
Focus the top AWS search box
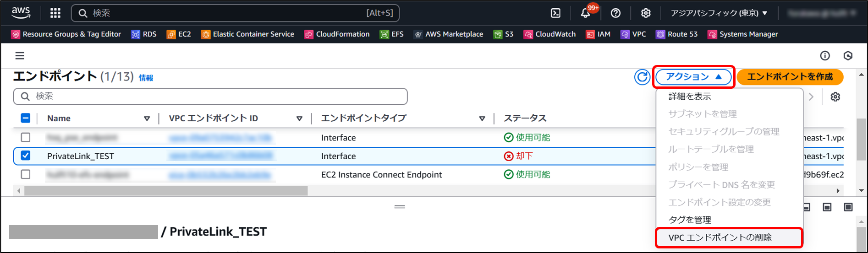[x=235, y=13]
